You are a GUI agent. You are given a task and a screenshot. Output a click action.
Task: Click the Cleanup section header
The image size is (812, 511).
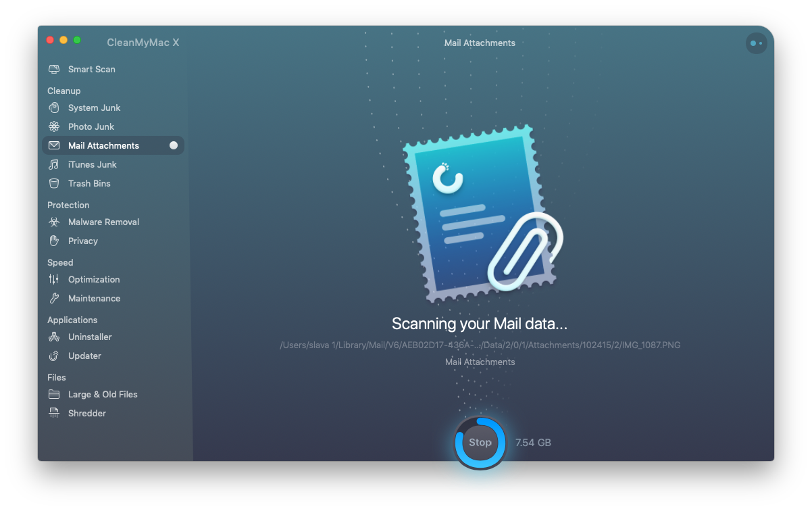[x=64, y=91]
